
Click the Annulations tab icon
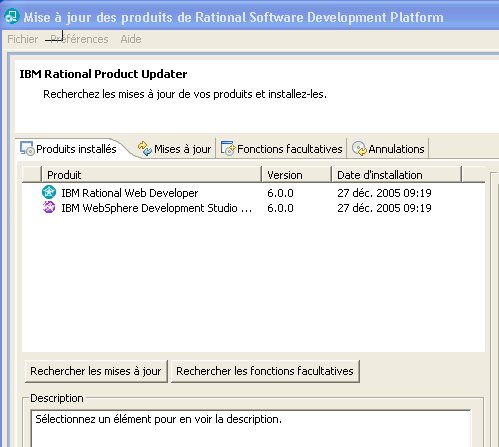pyautogui.click(x=359, y=148)
